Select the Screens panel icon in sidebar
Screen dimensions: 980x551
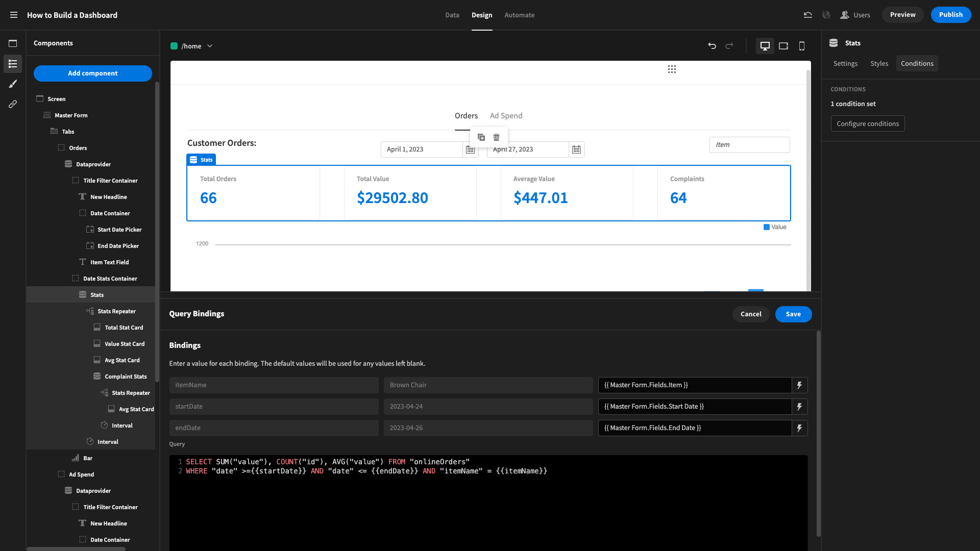coord(13,43)
